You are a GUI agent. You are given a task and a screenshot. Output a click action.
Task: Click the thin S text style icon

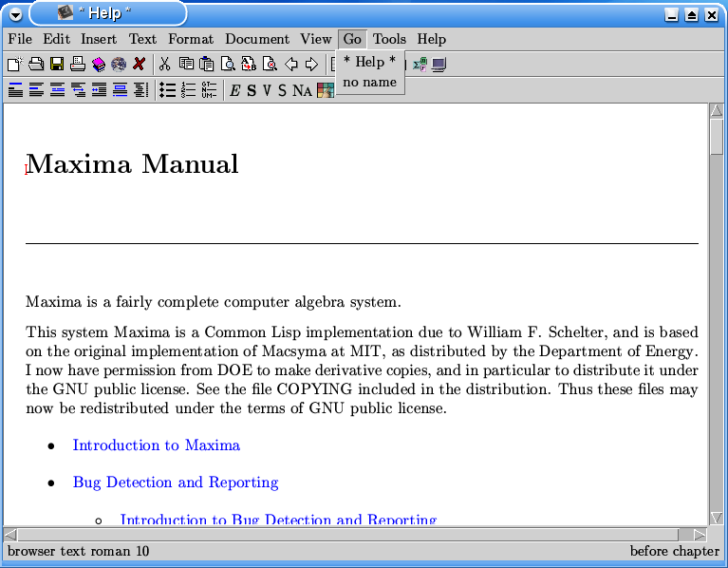(282, 90)
